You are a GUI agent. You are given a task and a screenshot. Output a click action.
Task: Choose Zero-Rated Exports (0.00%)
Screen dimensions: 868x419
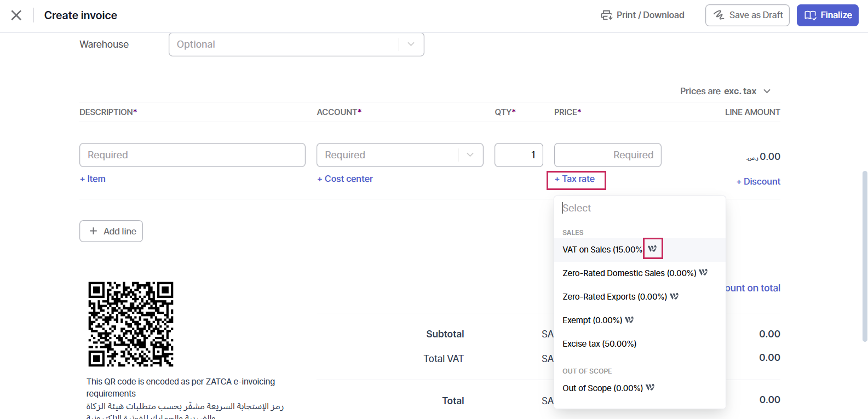(x=640, y=297)
